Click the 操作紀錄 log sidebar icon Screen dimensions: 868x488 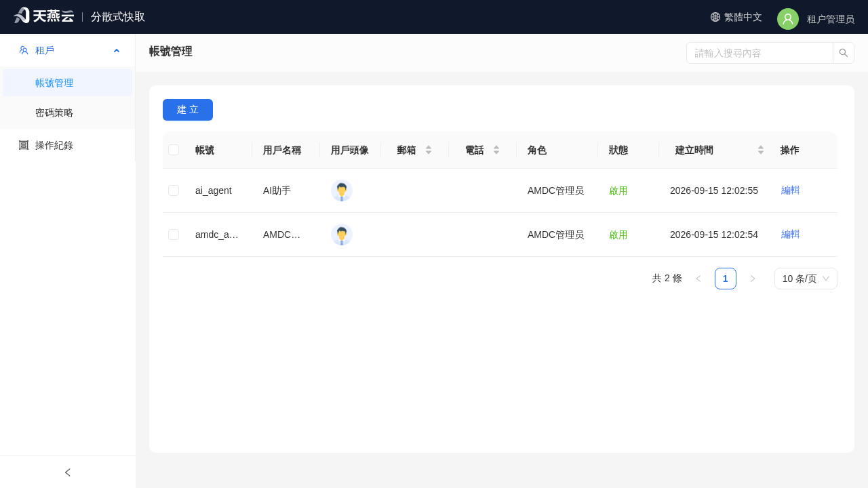24,145
